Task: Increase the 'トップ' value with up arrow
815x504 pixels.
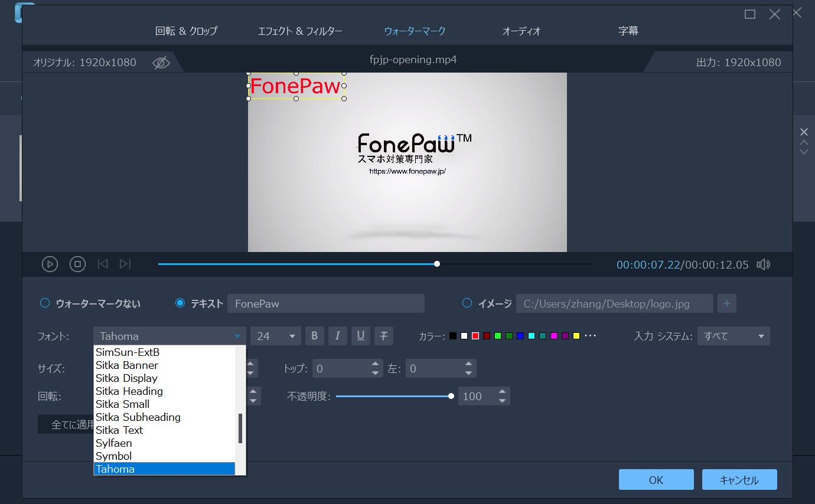Action: [376, 364]
